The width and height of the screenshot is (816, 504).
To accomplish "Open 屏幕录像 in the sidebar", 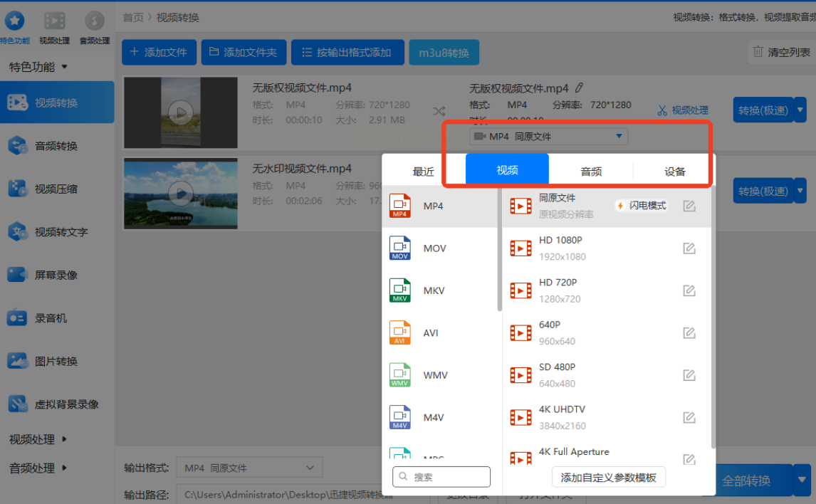I will click(57, 275).
